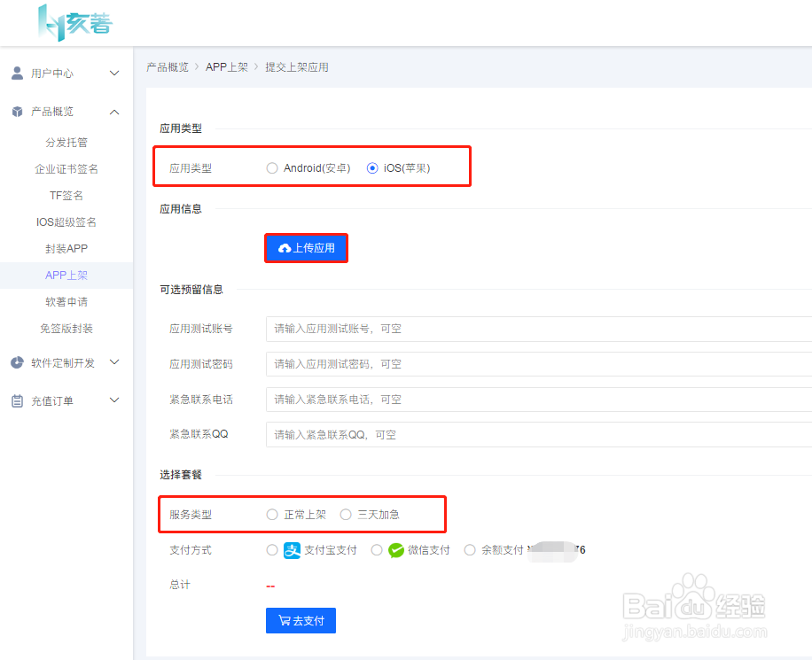Click the cart icon on the 去支付 button

(x=286, y=620)
